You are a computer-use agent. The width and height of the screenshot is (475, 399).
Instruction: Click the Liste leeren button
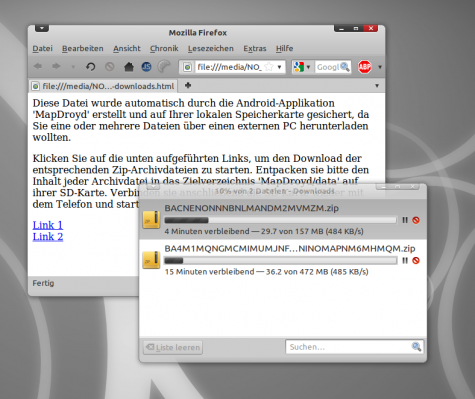pyautogui.click(x=173, y=347)
